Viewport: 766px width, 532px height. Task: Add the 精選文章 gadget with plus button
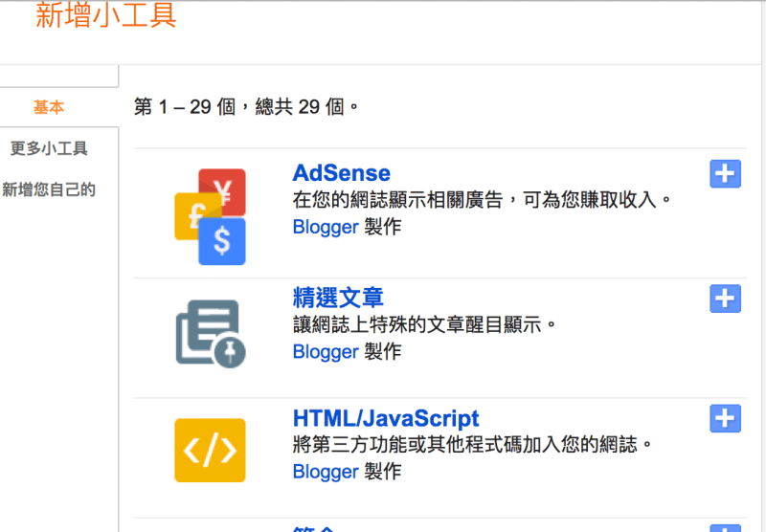[x=725, y=299]
